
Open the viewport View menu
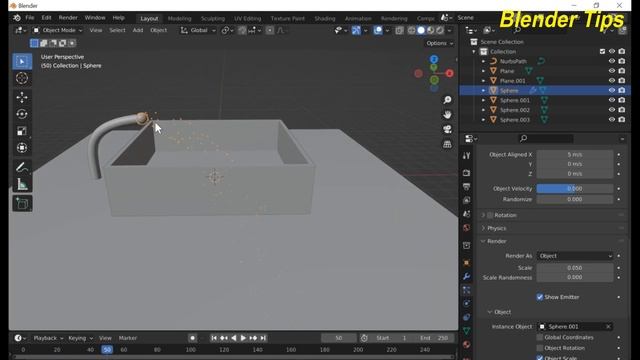[x=96, y=30]
